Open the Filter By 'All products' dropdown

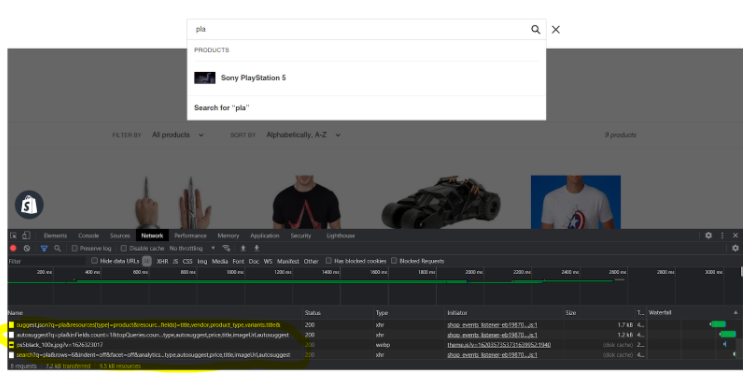pyautogui.click(x=178, y=135)
